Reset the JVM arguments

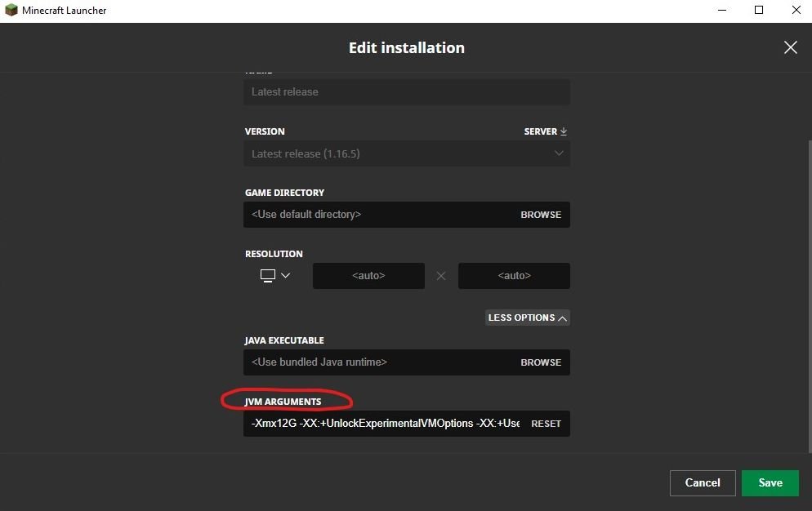click(x=546, y=424)
